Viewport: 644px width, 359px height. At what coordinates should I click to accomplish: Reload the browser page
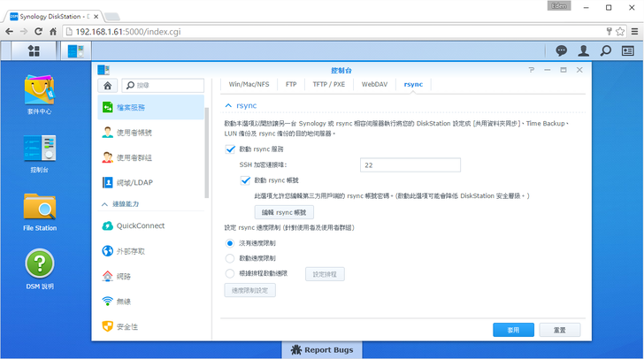pyautogui.click(x=38, y=32)
